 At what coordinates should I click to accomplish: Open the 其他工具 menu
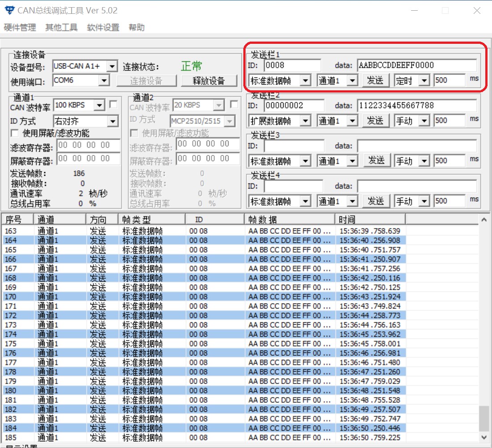pyautogui.click(x=61, y=28)
